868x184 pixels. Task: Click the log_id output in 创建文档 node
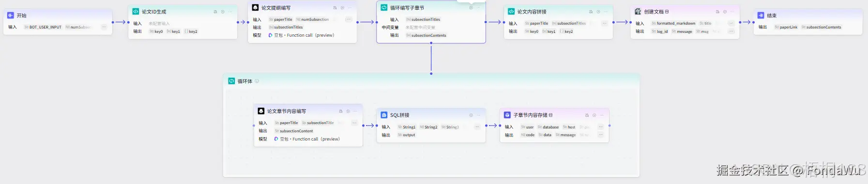[x=660, y=31]
